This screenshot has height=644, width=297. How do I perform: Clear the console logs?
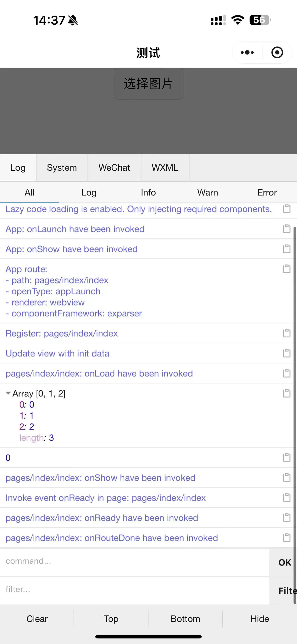coord(37,618)
